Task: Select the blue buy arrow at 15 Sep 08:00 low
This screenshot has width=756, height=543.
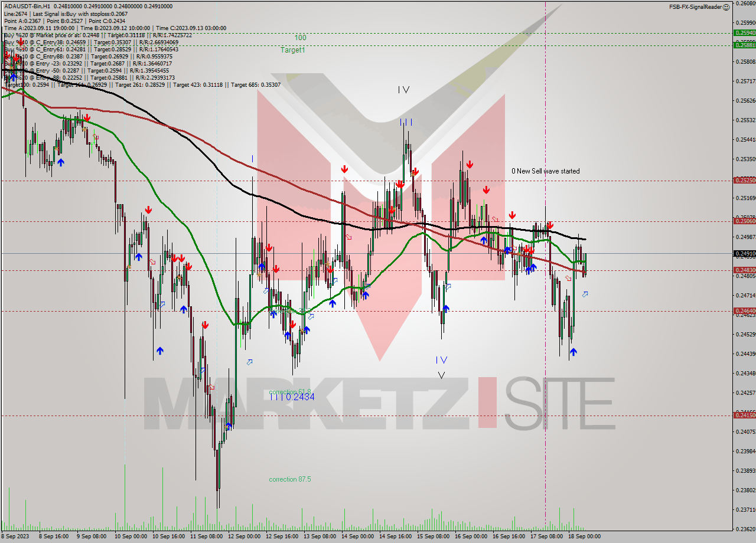Action: [x=446, y=308]
